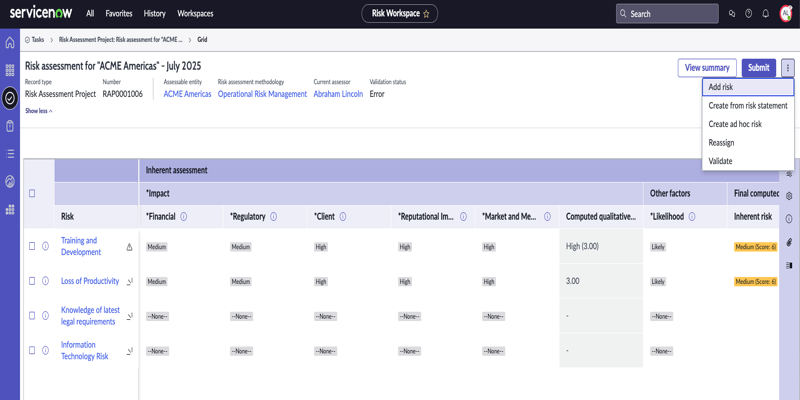Viewport: 800px width, 400px height.
Task: Click the ServiceNow logo
Action: pyautogui.click(x=41, y=13)
